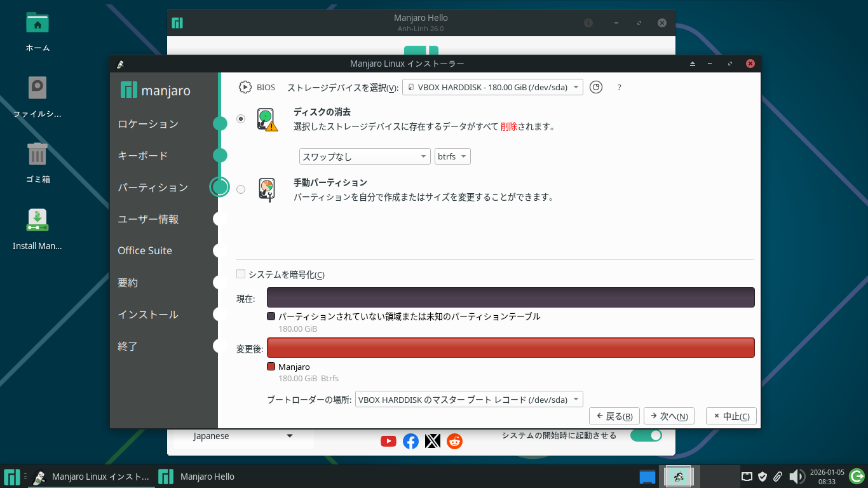Screen dimensions: 868x488
Task: Click the green logout icon in taskbar
Action: coord(857,477)
